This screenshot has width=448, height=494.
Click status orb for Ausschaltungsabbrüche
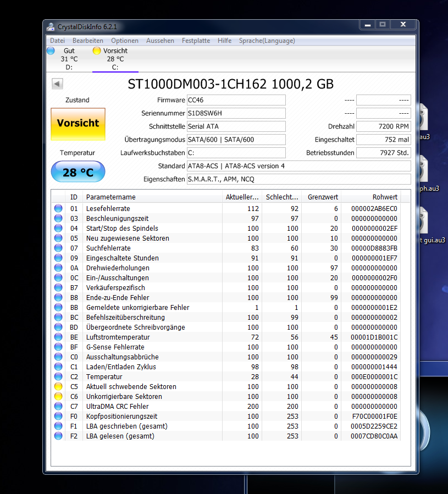click(58, 357)
